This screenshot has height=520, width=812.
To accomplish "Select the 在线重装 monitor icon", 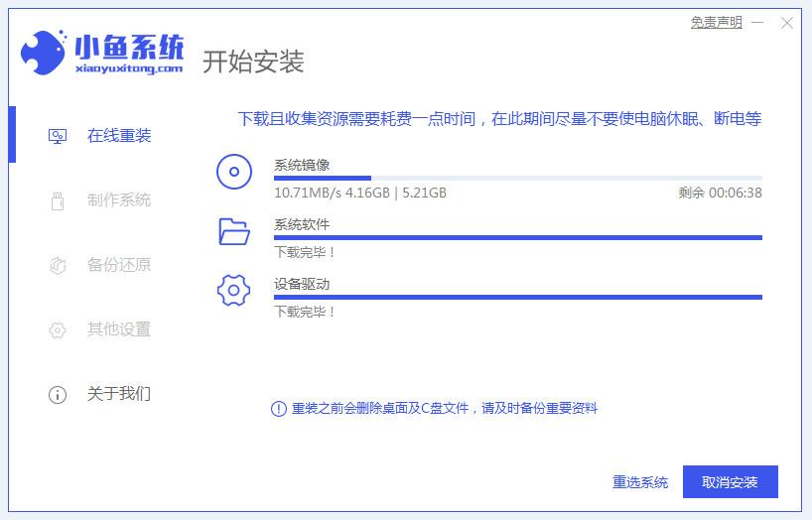I will [58, 136].
